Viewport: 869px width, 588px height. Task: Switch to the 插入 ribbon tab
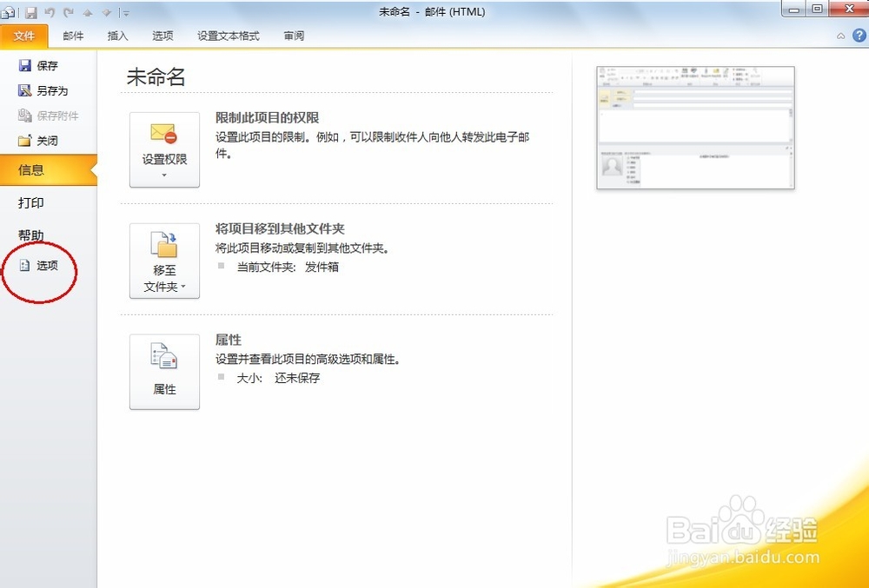click(117, 36)
